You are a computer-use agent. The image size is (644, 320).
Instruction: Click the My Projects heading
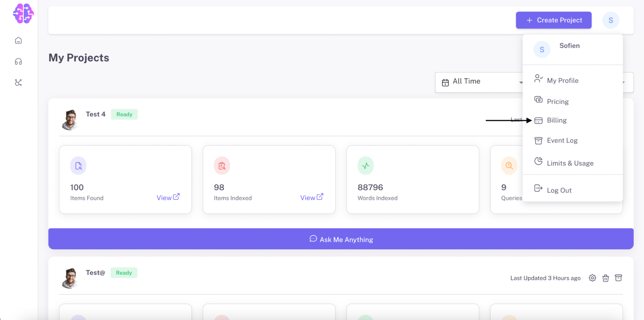pyautogui.click(x=79, y=58)
